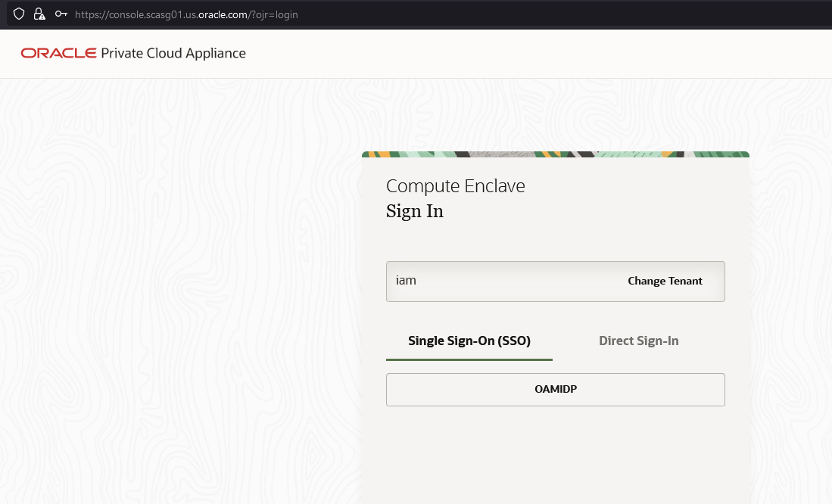This screenshot has width=832, height=504.
Task: Switch to Direct Sign-In tab
Action: [639, 341]
